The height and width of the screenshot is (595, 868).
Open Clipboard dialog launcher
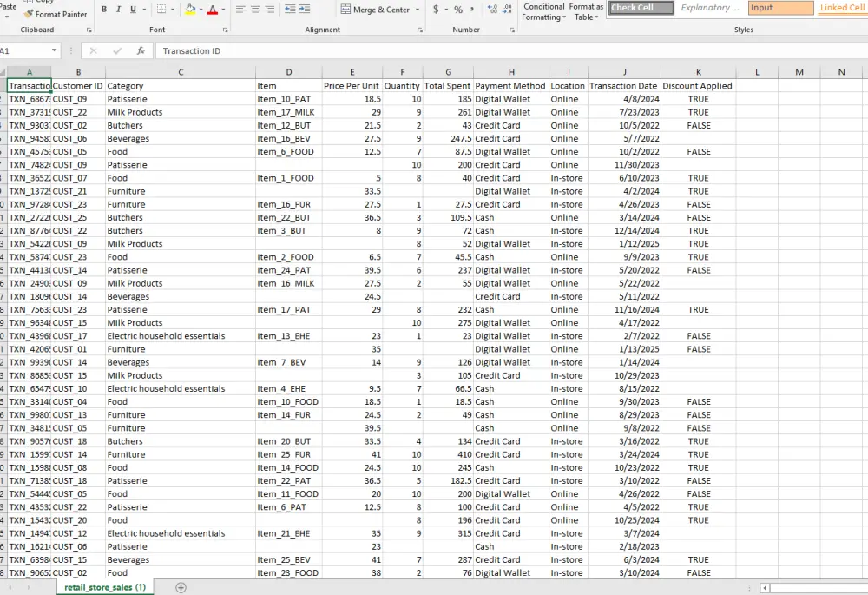click(89, 30)
